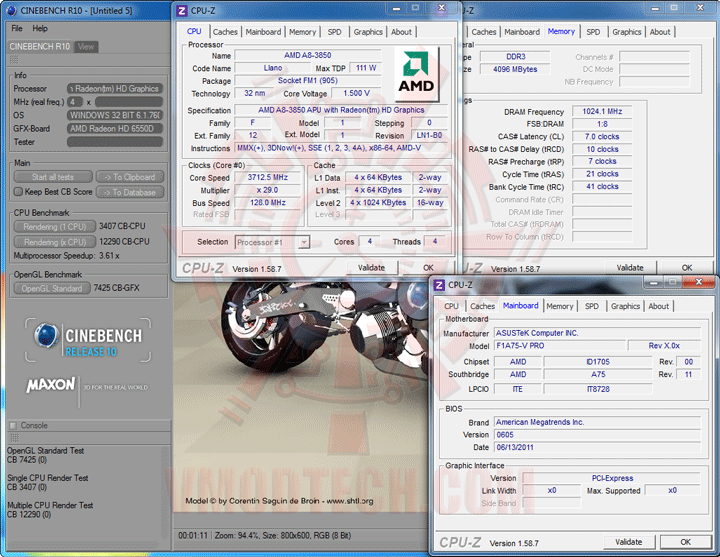Image resolution: width=720 pixels, height=557 pixels.
Task: Open About tab in the front CPU-Z CPU window
Action: point(401,32)
